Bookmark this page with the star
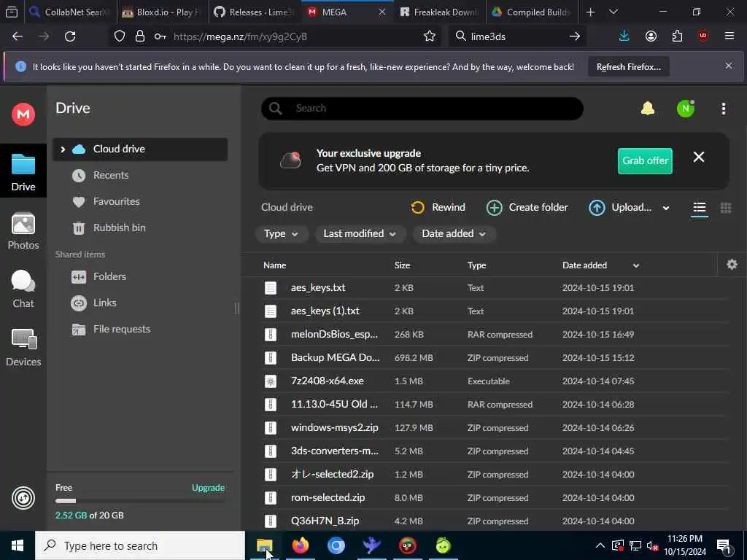The image size is (747, 560). (x=429, y=36)
